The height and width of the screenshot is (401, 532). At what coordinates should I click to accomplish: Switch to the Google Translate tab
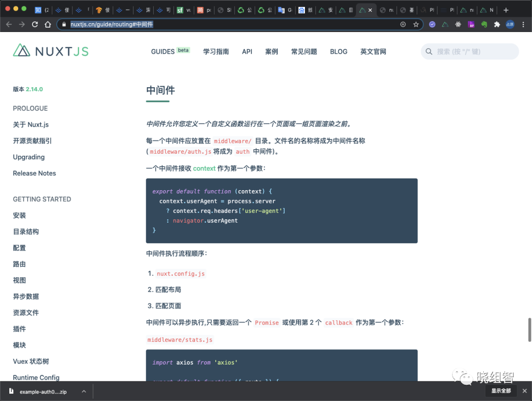pyautogui.click(x=285, y=10)
